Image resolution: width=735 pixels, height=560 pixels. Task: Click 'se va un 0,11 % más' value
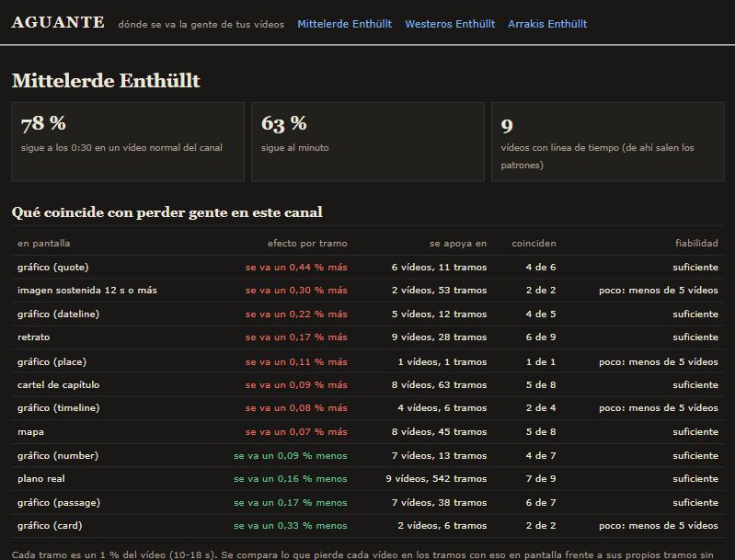point(296,361)
